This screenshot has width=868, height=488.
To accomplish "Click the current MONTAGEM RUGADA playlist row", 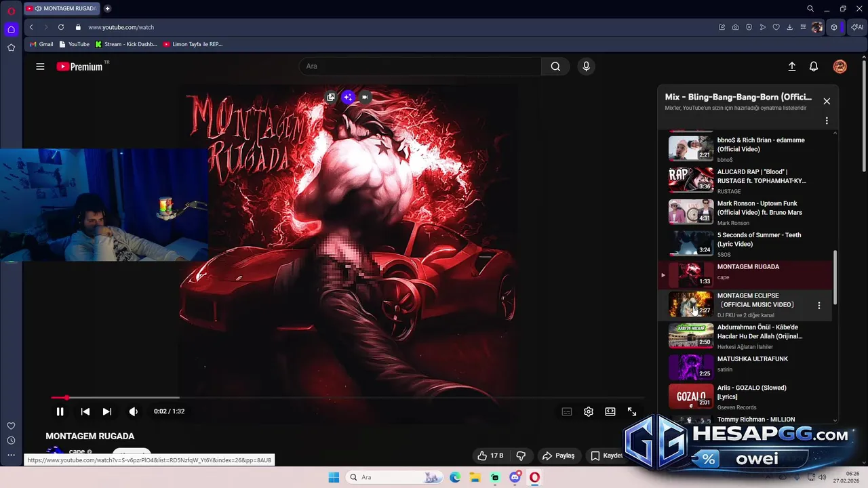I will 746,274.
